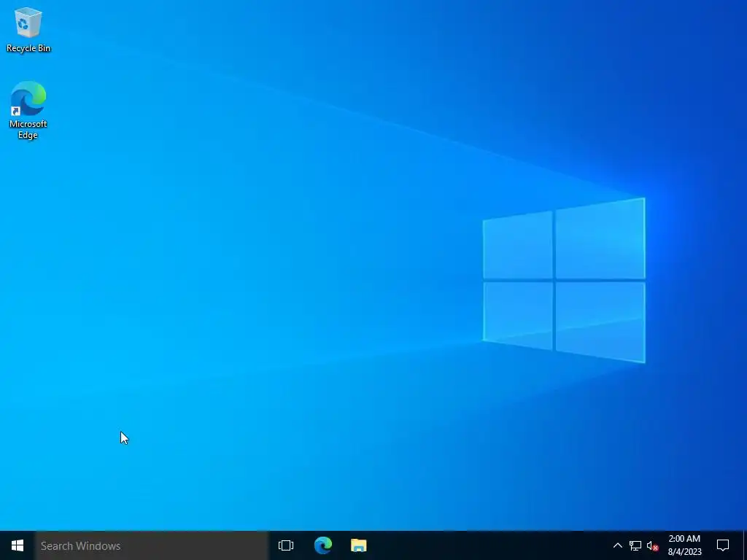Open the network status tray icon

pyautogui.click(x=635, y=545)
